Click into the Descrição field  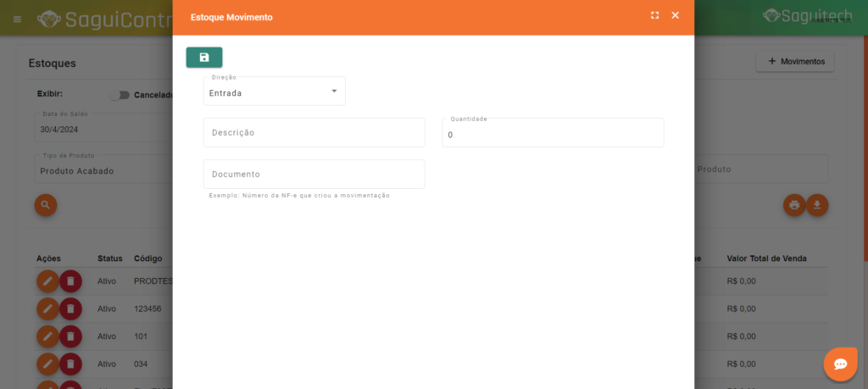pyautogui.click(x=314, y=133)
